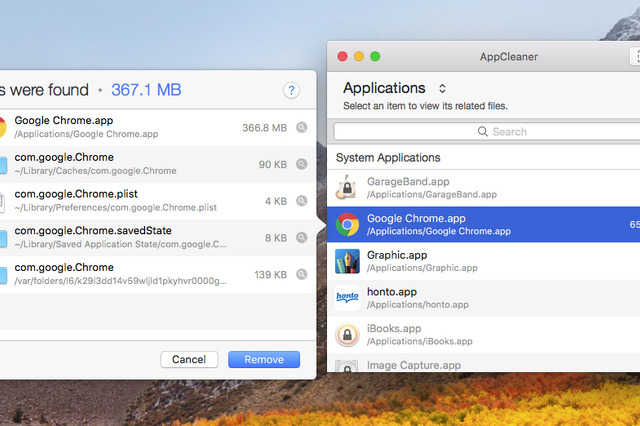Click the com.google.Chrome.plist file row
This screenshot has width=640, height=426.
point(158,201)
